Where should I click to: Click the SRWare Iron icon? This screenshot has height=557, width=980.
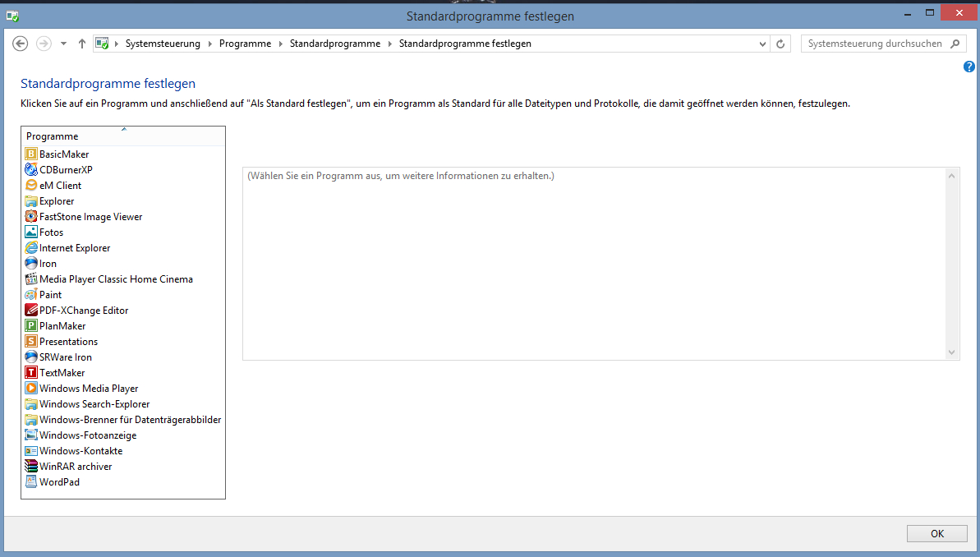click(30, 357)
